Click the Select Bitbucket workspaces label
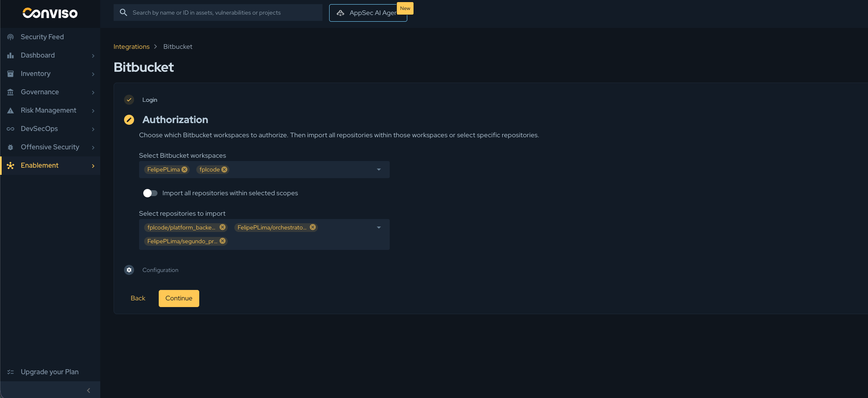The width and height of the screenshot is (868, 398). (183, 156)
